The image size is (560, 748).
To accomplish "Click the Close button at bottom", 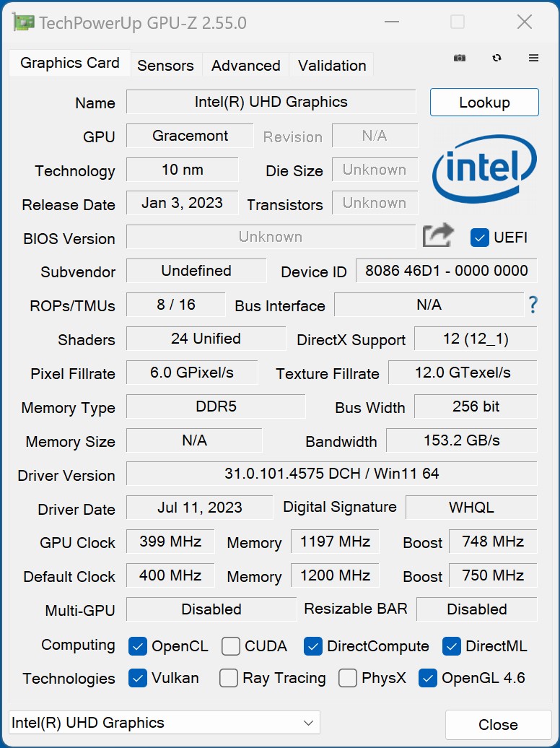I will (498, 724).
